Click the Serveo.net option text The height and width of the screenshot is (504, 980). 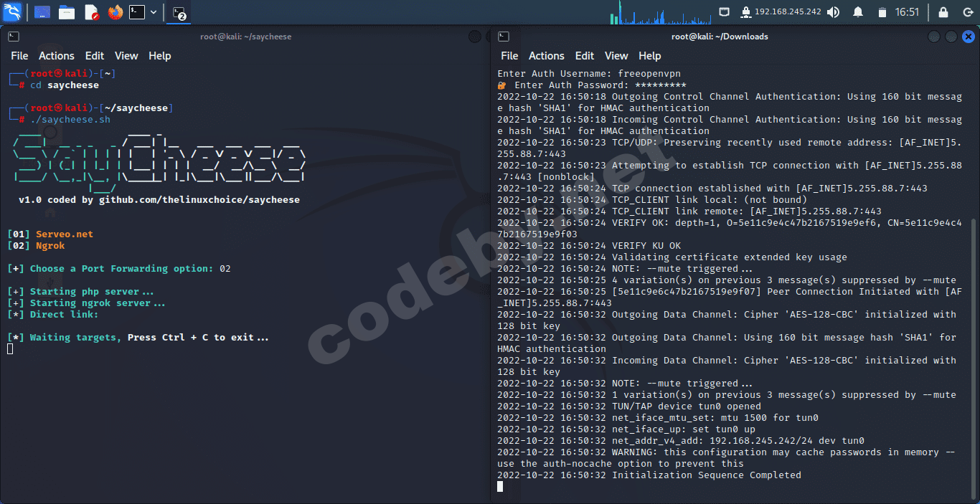click(x=65, y=234)
